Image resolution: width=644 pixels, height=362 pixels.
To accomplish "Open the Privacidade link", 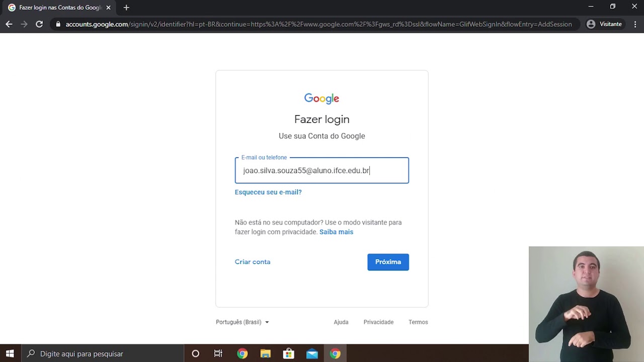I will point(378,322).
